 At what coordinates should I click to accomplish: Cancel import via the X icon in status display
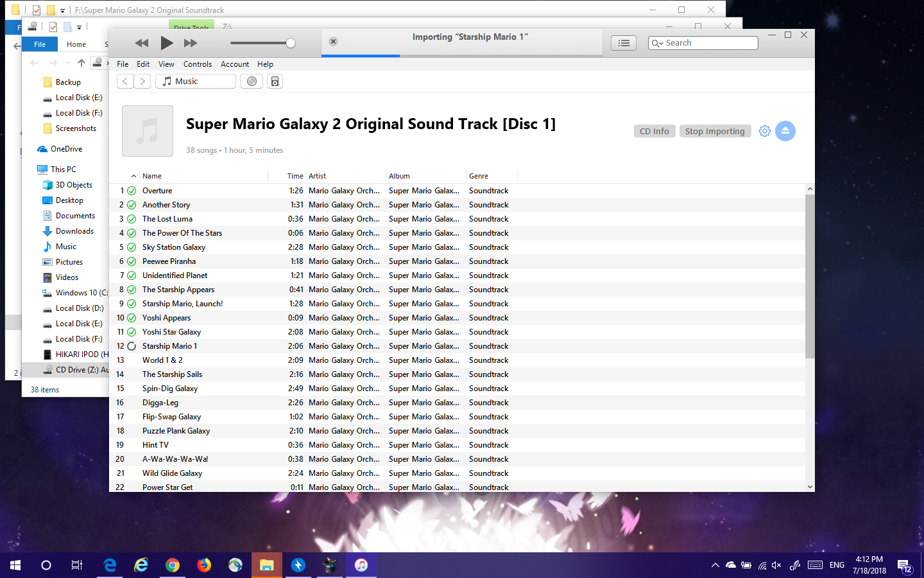coord(333,41)
